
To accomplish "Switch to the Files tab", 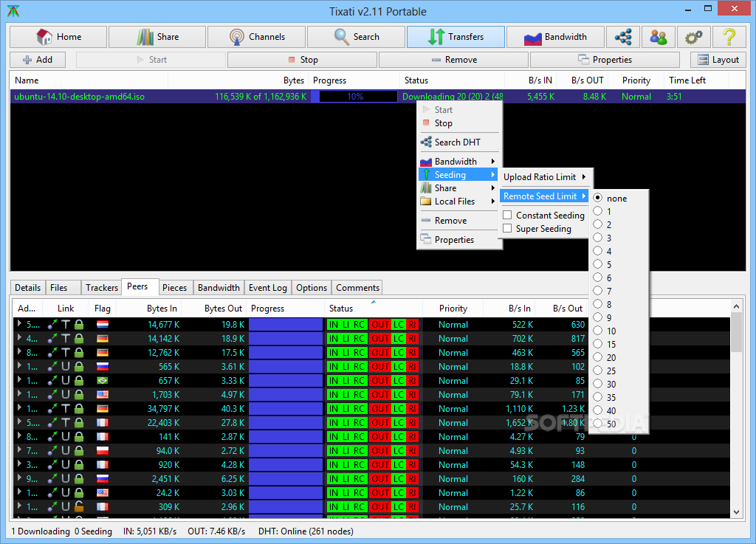I will click(x=63, y=288).
